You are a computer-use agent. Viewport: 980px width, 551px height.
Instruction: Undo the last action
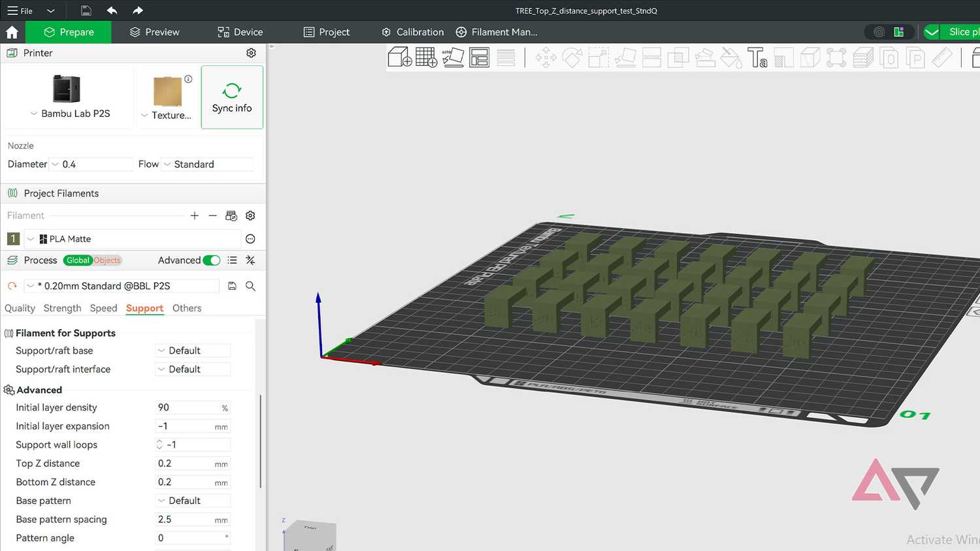[x=112, y=10]
